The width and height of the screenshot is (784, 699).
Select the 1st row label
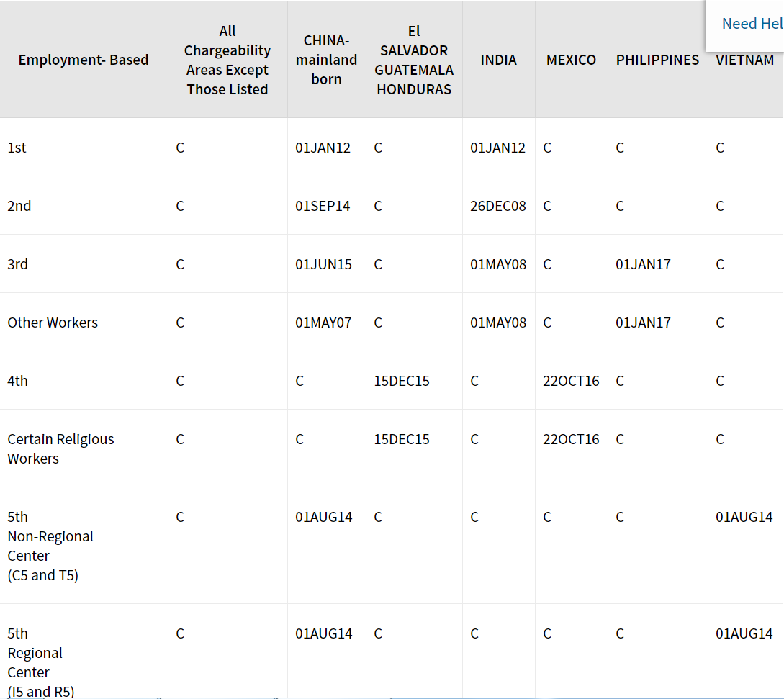pos(17,148)
